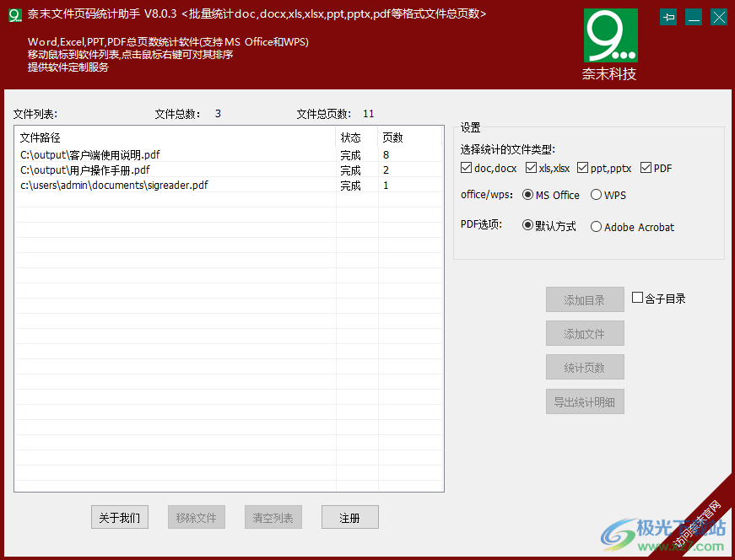The height and width of the screenshot is (560, 735).
Task: Click the 访问奈末官网 corner banner
Action: 698,523
